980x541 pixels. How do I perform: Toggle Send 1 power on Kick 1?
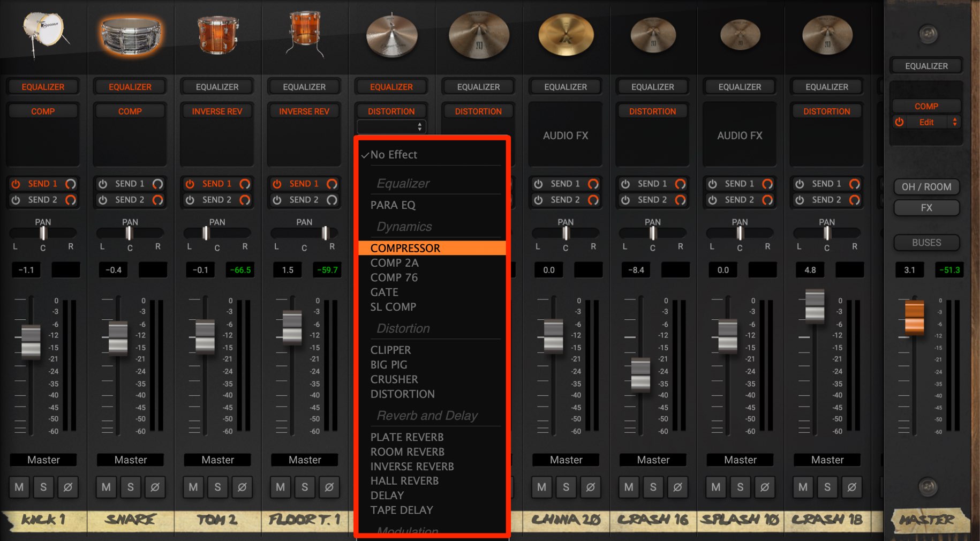[x=16, y=184]
